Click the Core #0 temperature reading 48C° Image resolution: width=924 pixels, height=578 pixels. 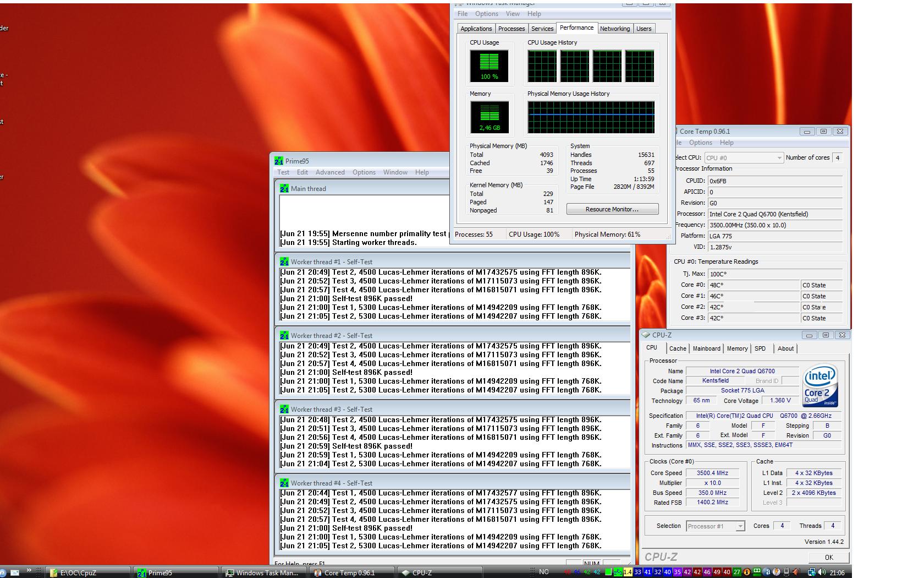click(754, 285)
